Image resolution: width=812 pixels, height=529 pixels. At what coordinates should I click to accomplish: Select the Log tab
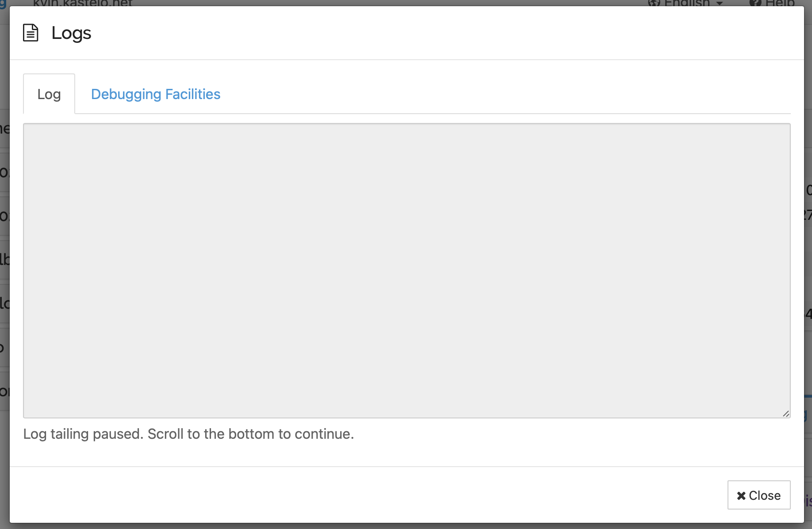pos(49,94)
